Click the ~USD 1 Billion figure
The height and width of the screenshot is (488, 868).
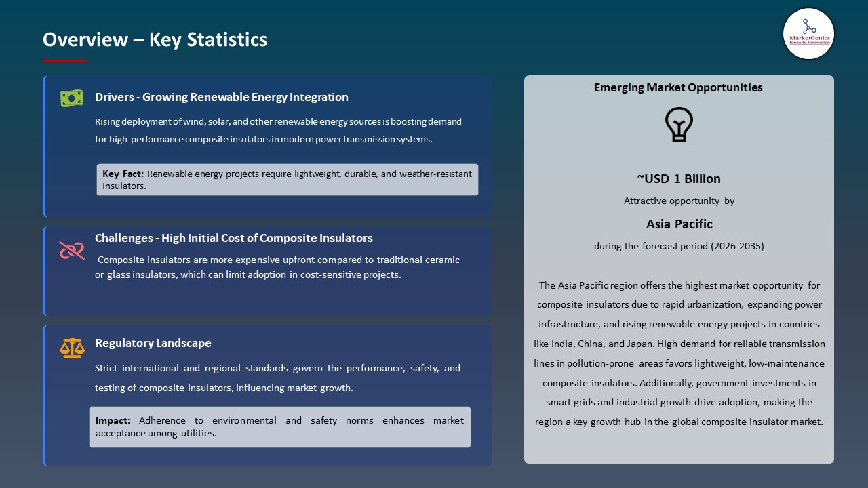tap(679, 178)
